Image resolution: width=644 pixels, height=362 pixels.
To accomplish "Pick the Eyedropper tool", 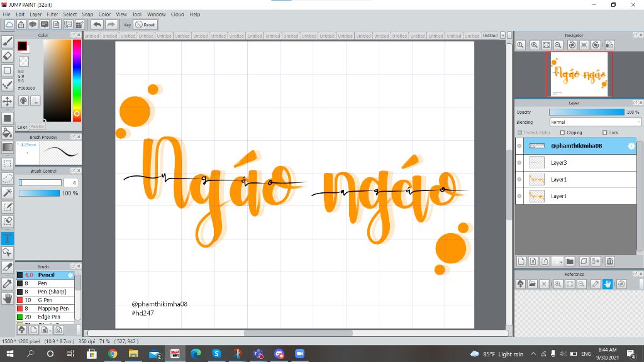I will point(8,283).
